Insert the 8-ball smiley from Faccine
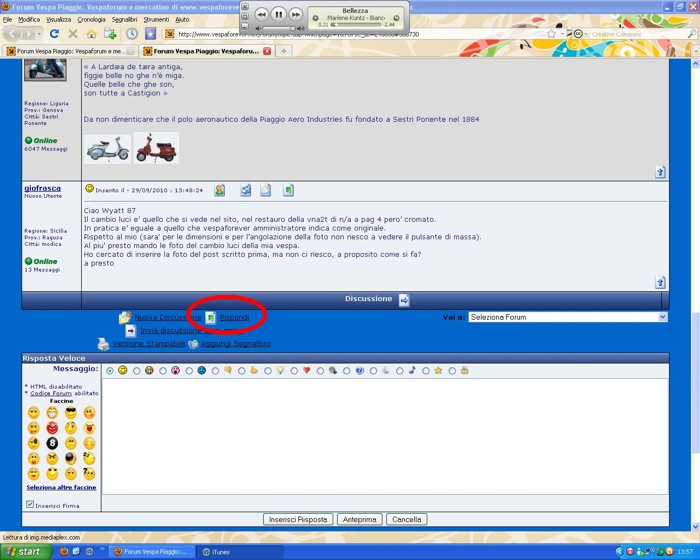The width and height of the screenshot is (700, 560). coord(52,443)
